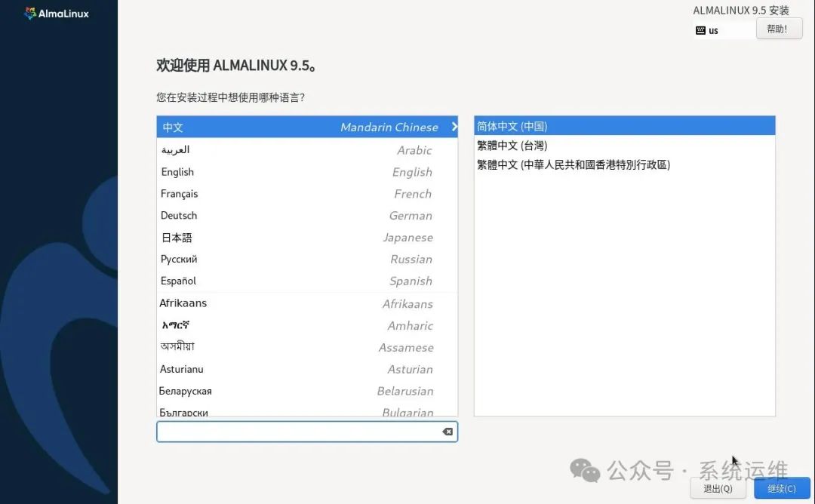The image size is (815, 504).
Task: Choose Français French from the list
Action: click(307, 193)
